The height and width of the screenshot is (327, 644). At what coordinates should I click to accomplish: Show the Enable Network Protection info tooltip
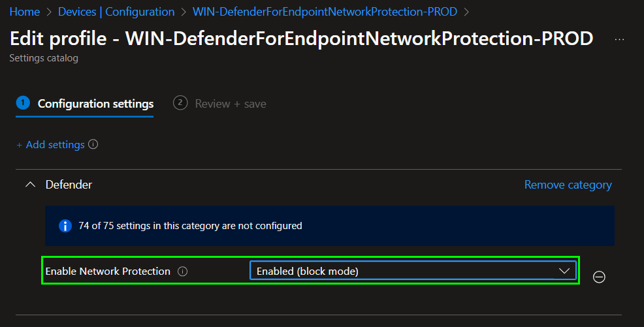pos(183,272)
